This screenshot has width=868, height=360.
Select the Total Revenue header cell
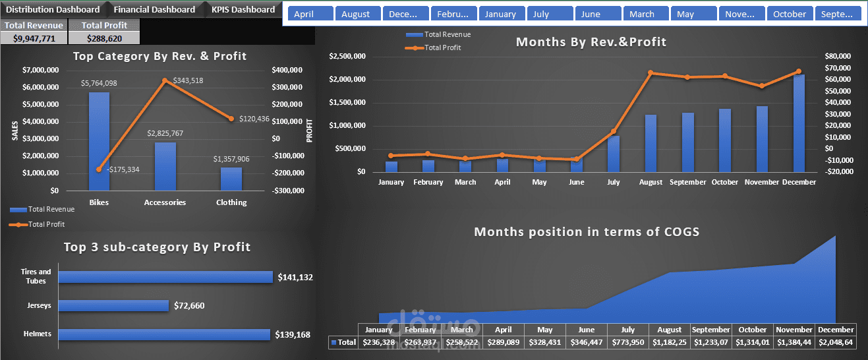[34, 25]
